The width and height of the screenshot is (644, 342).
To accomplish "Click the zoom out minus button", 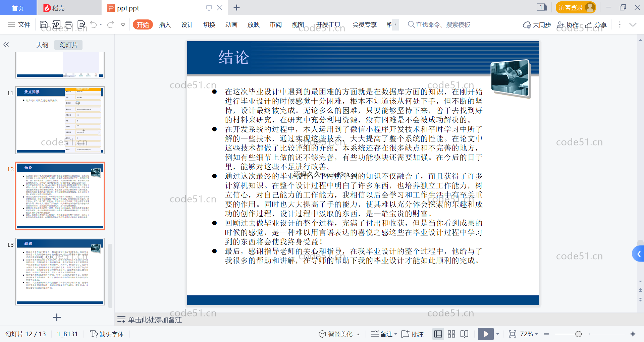I will pos(546,334).
